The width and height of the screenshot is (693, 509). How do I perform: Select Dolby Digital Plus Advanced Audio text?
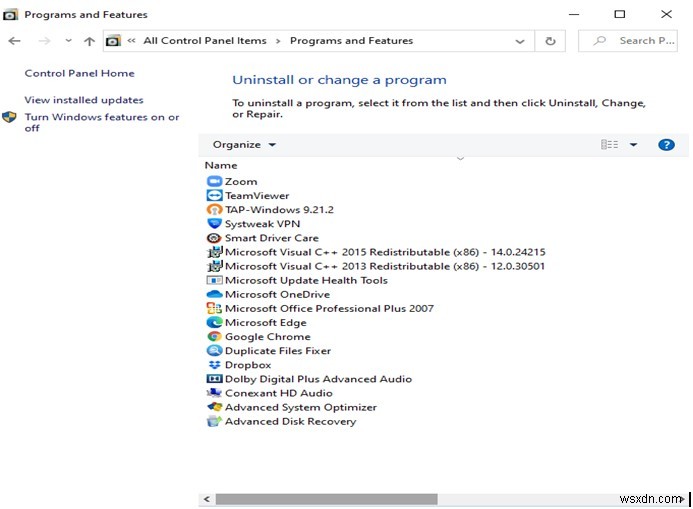[318, 379]
